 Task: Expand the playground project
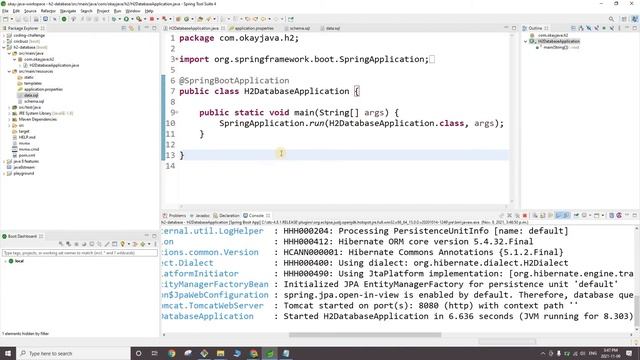coord(4,173)
